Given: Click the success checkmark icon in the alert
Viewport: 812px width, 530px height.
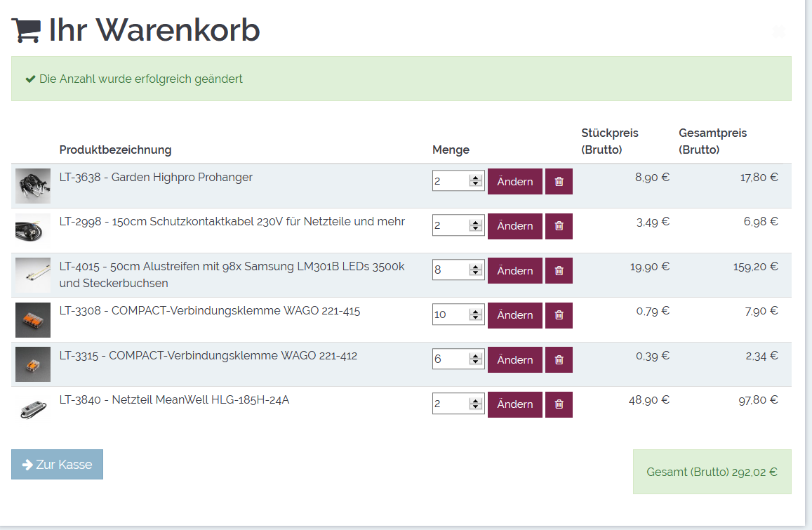Looking at the screenshot, I should tap(30, 79).
